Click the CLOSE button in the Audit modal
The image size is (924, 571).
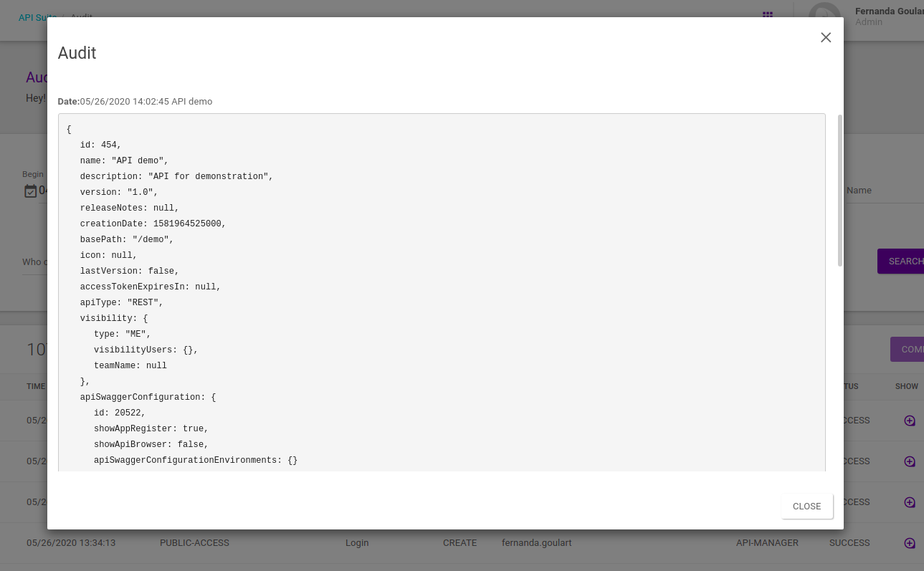click(x=806, y=506)
